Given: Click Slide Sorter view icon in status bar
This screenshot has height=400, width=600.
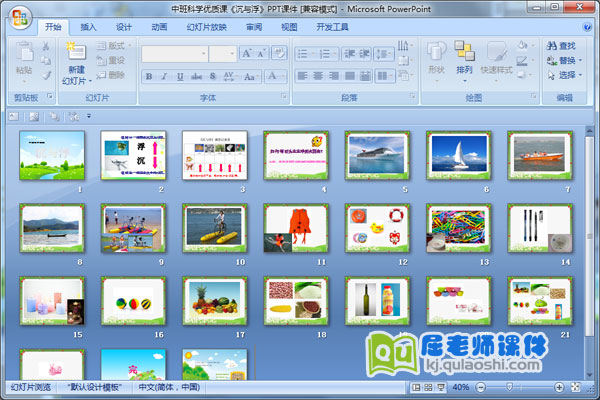Looking at the screenshot, I should (x=428, y=387).
